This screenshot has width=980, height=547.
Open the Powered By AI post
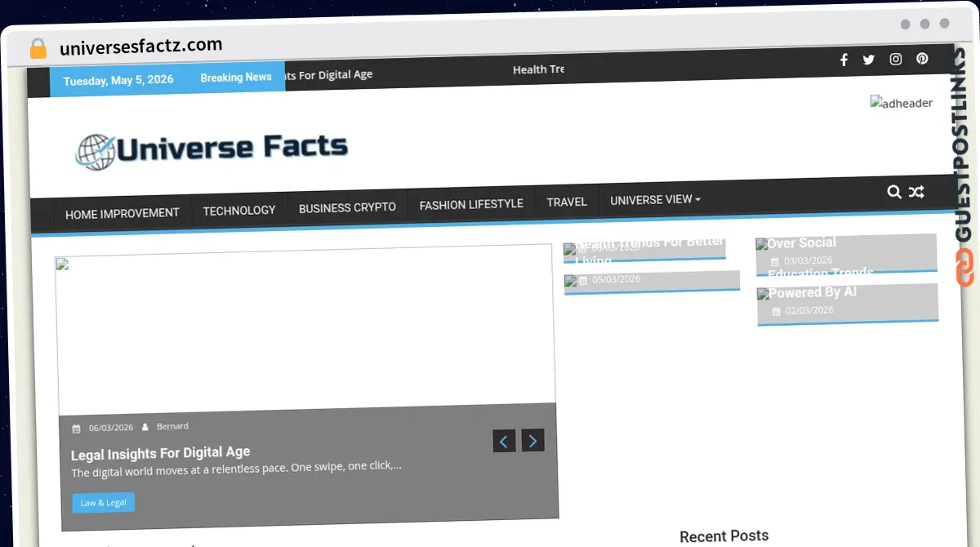pos(812,292)
